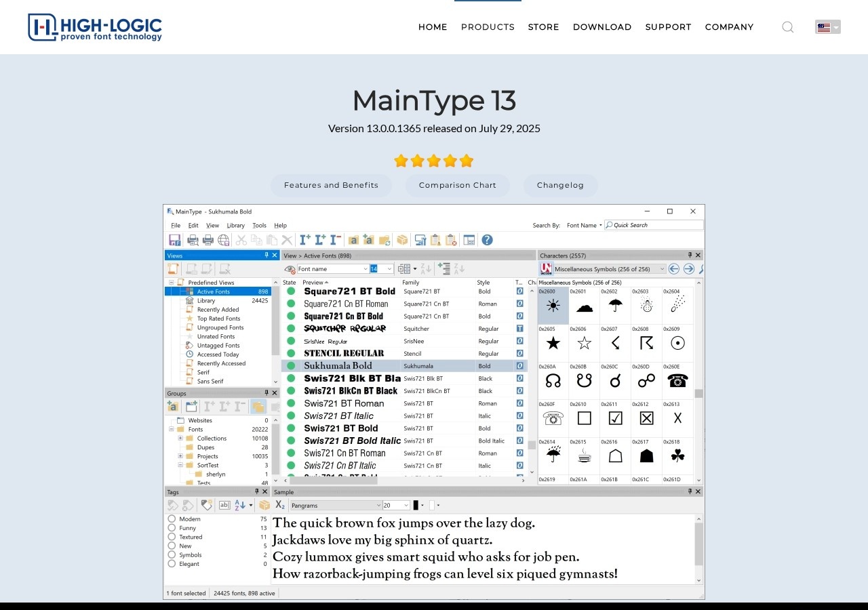The image size is (868, 610).
Task: Expand the Collections folder
Action: 180,439
